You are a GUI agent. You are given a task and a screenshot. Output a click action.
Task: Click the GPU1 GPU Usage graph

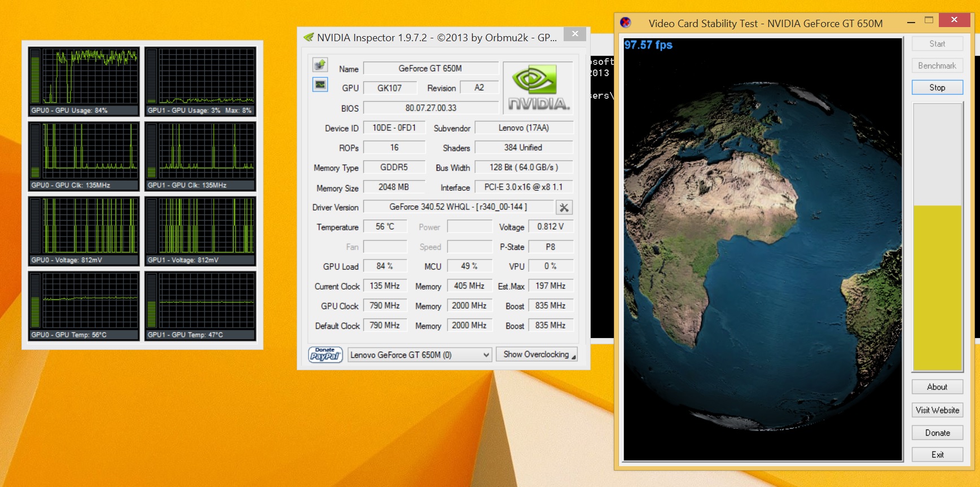200,82
